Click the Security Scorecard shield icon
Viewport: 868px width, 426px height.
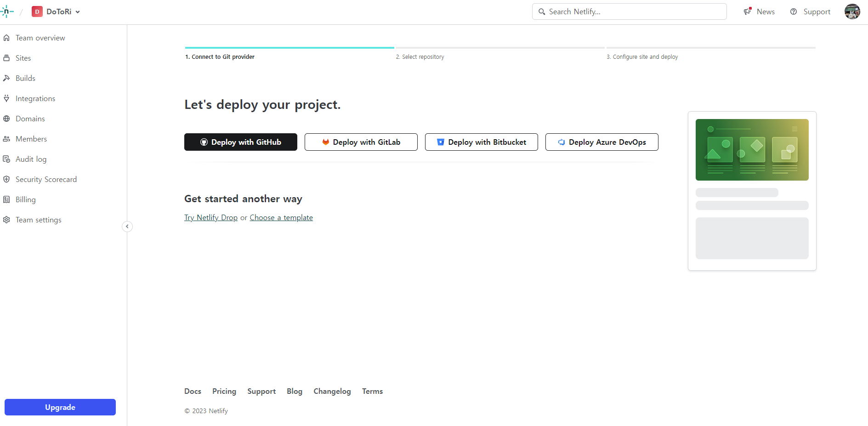tap(6, 179)
